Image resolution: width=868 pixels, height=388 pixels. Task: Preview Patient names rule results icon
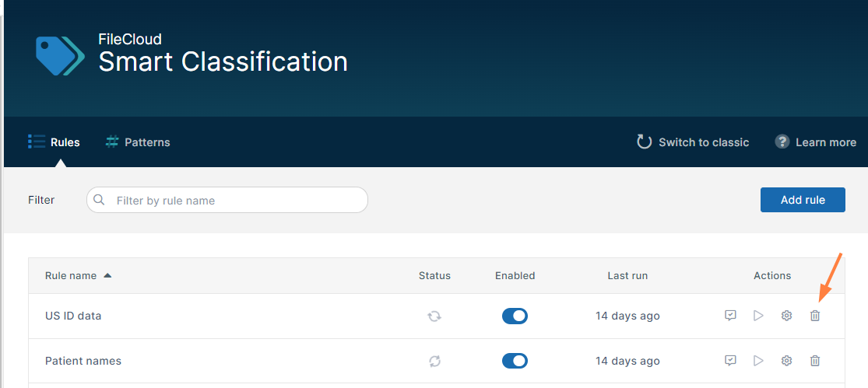(x=730, y=361)
